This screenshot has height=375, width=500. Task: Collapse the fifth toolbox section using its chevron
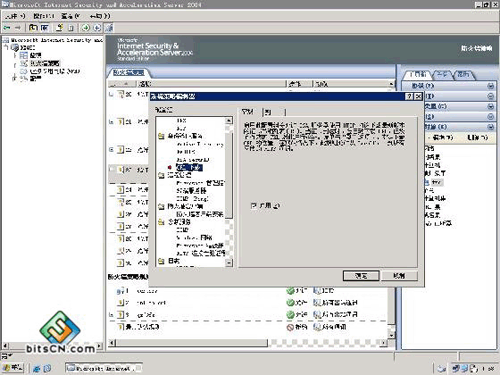(490, 127)
